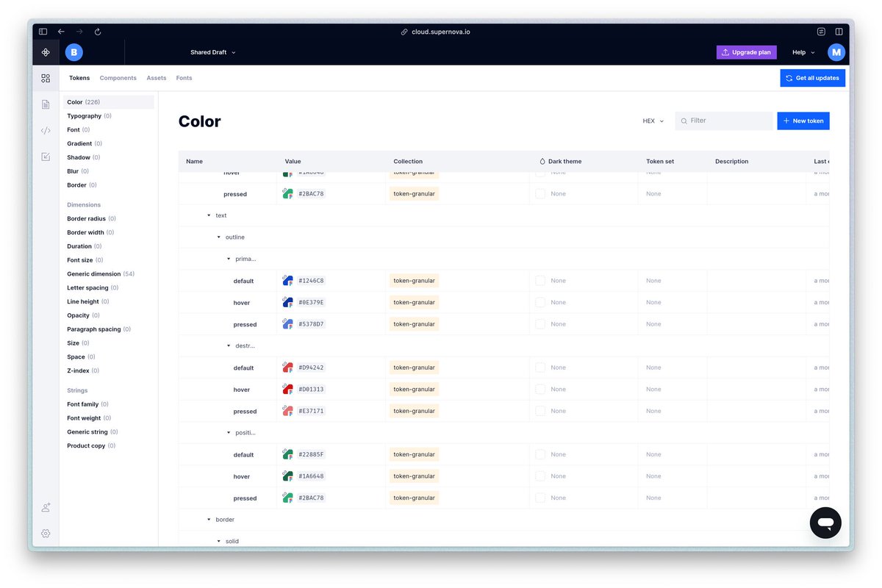Click the water drop icon in Dark theme header

point(542,161)
